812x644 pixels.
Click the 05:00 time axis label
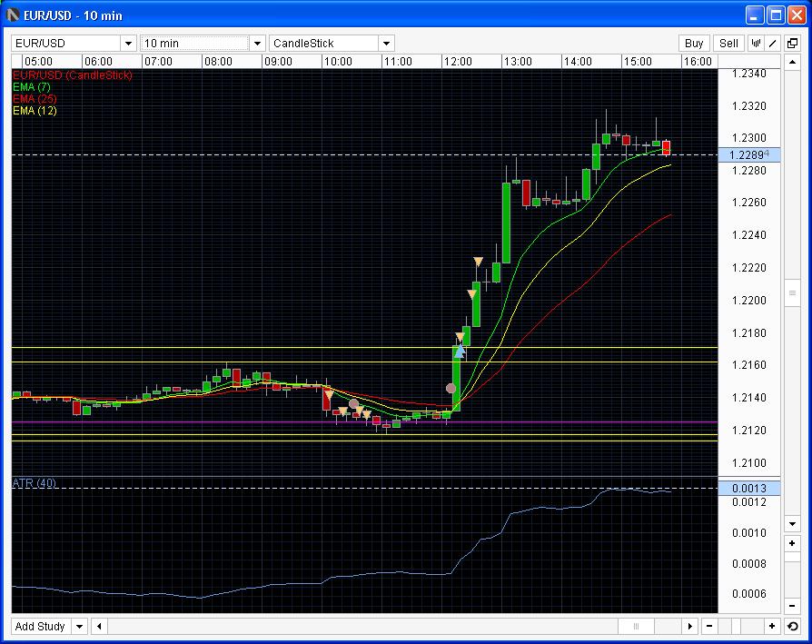pyautogui.click(x=39, y=62)
